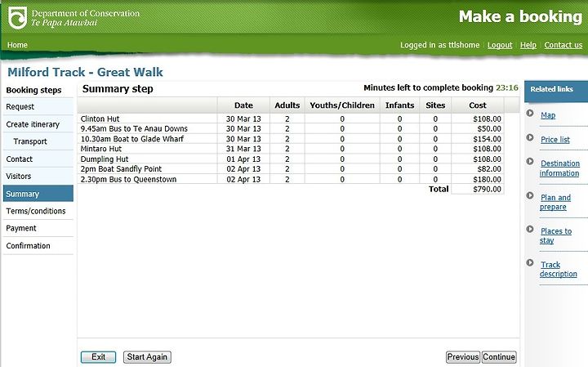Screen dimensions: 588x367
Task: Go to the Home page
Action: 17,45
